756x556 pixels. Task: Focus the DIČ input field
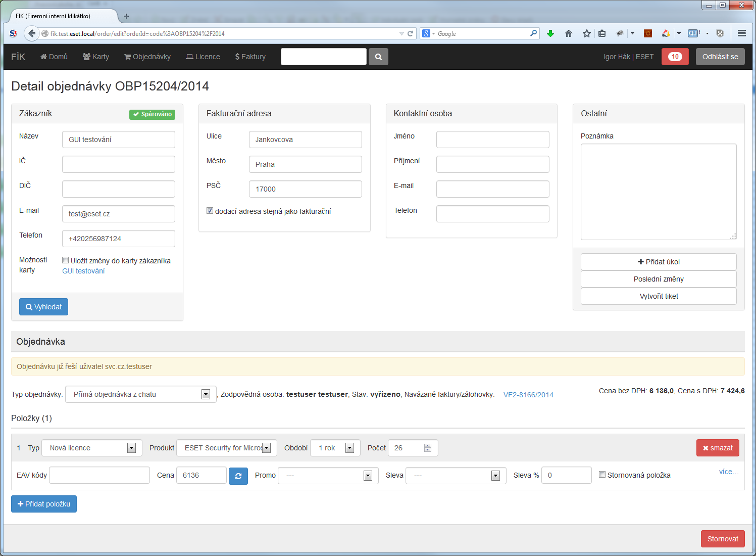pos(119,189)
